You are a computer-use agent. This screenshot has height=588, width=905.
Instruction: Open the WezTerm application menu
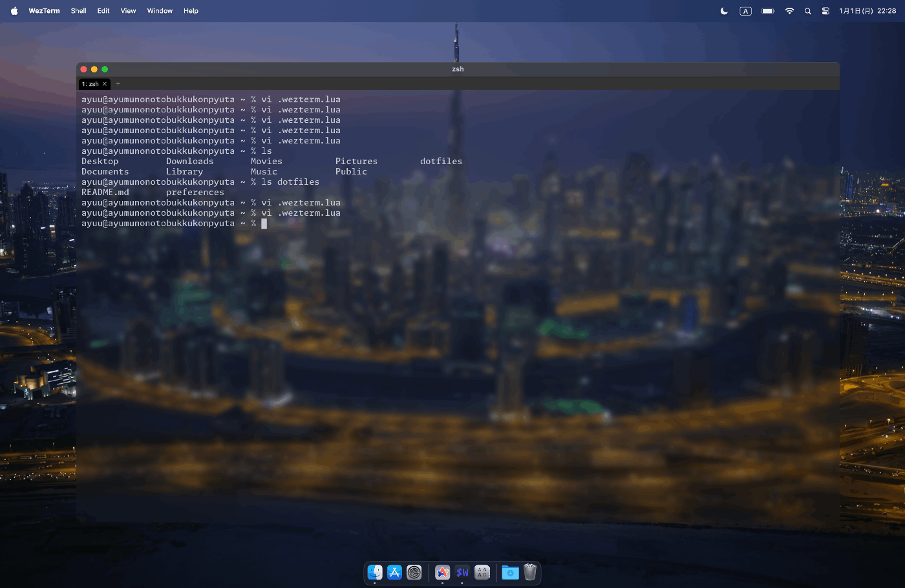click(44, 10)
